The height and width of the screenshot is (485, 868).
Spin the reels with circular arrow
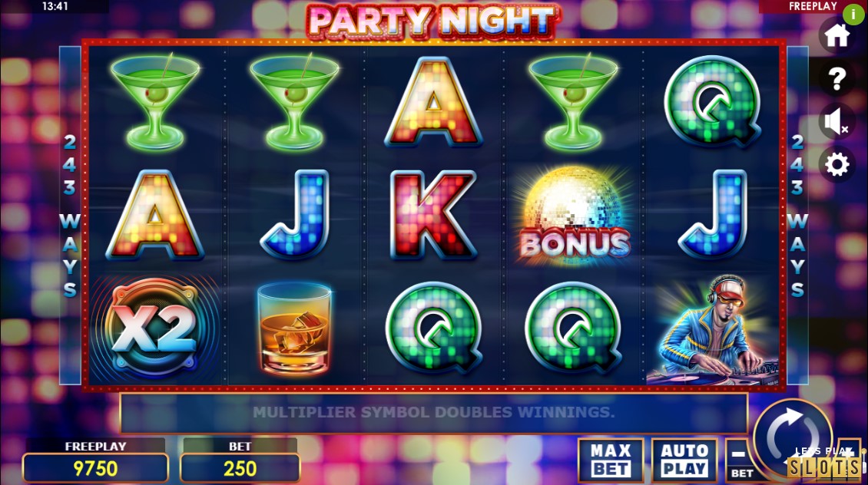[x=793, y=436]
